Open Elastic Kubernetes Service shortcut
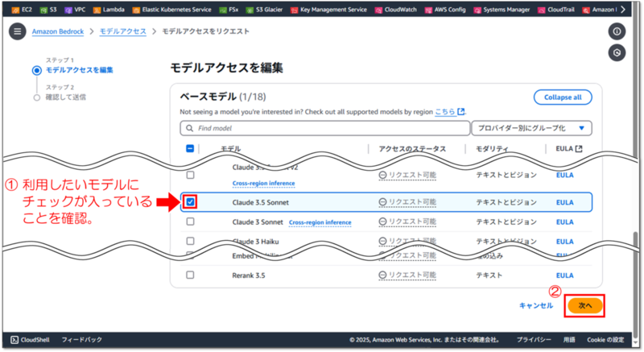 point(171,10)
